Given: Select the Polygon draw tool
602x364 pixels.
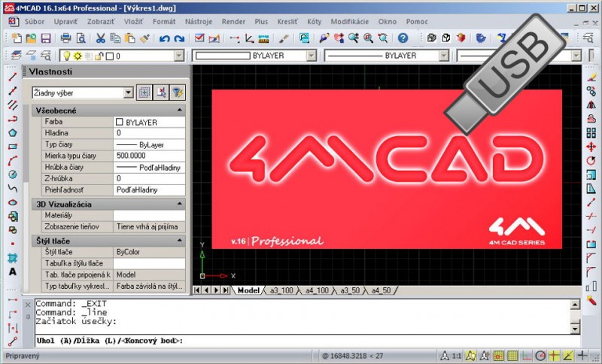Looking at the screenshot, I should [x=13, y=132].
